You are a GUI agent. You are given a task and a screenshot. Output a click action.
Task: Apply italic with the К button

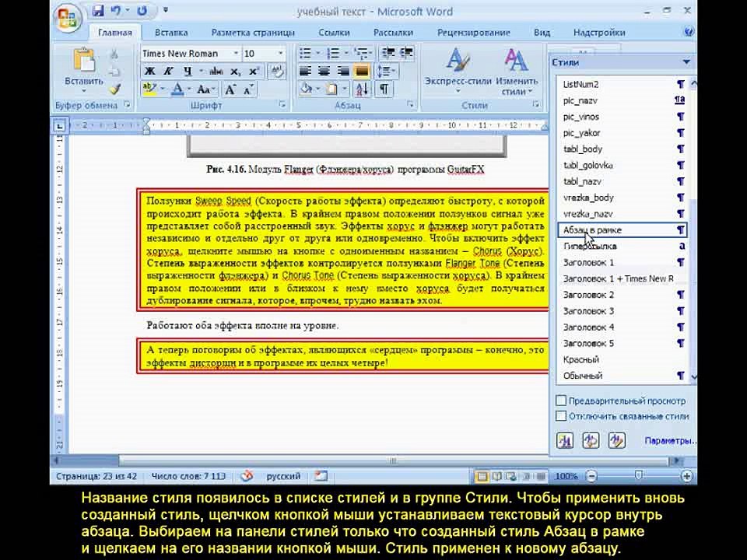click(x=168, y=71)
